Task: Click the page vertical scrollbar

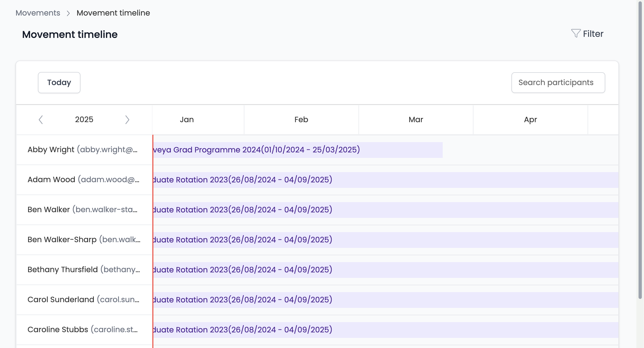Action: coord(640,150)
